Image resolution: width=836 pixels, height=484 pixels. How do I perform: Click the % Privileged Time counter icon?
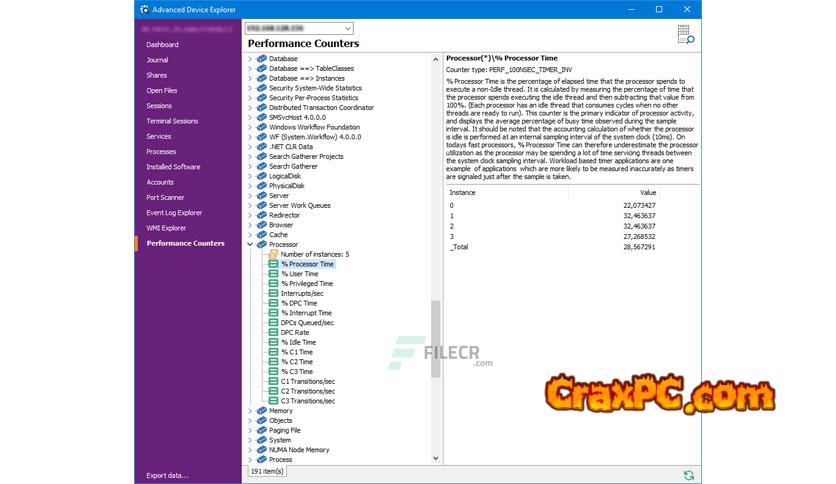click(273, 284)
